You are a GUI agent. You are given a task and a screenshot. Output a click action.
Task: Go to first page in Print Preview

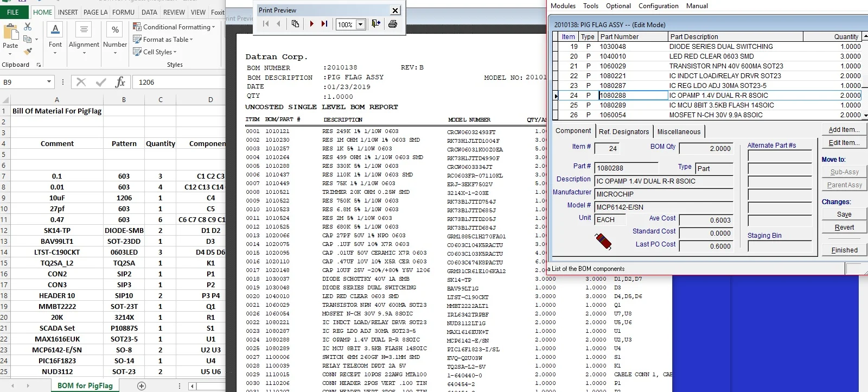(x=266, y=24)
